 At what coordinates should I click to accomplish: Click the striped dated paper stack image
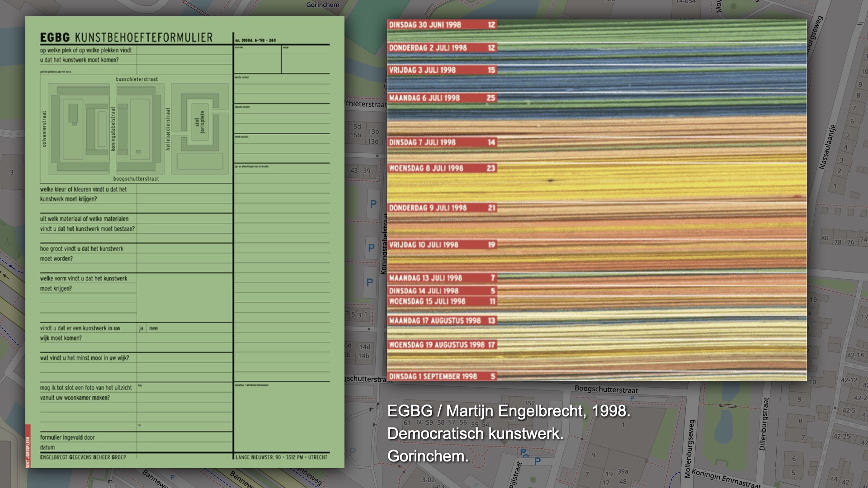[597, 200]
